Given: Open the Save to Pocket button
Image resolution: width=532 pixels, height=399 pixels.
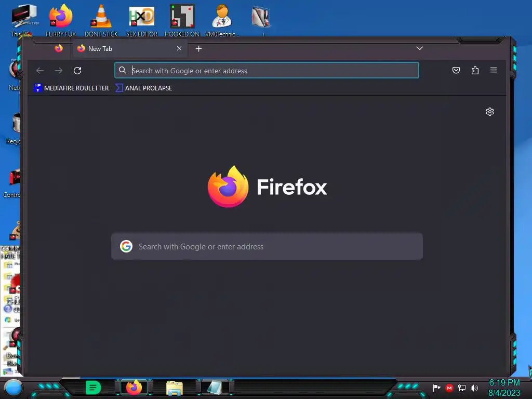Looking at the screenshot, I should coord(456,70).
